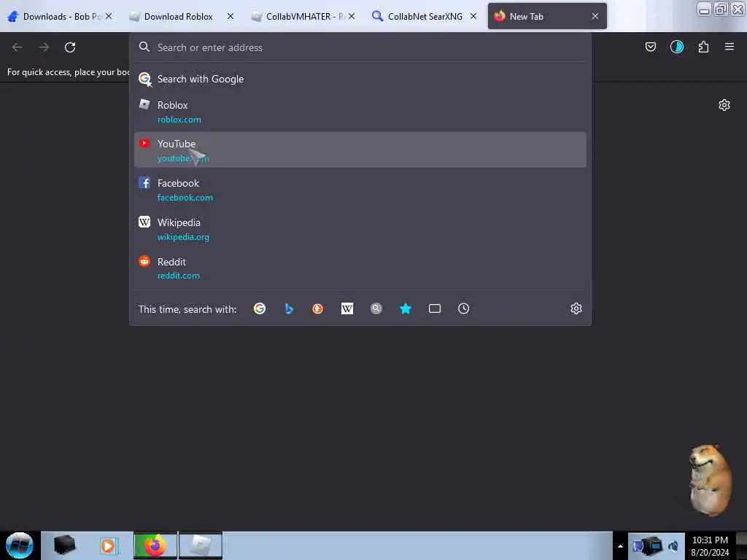This screenshot has height=560, width=747.
Task: Search history with the clock icon
Action: coord(463,308)
